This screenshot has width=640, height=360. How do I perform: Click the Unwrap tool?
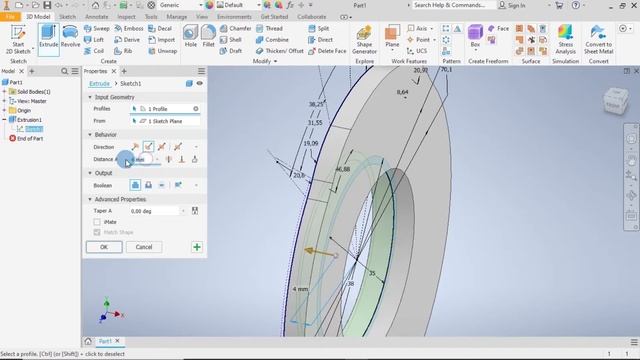tap(162, 51)
